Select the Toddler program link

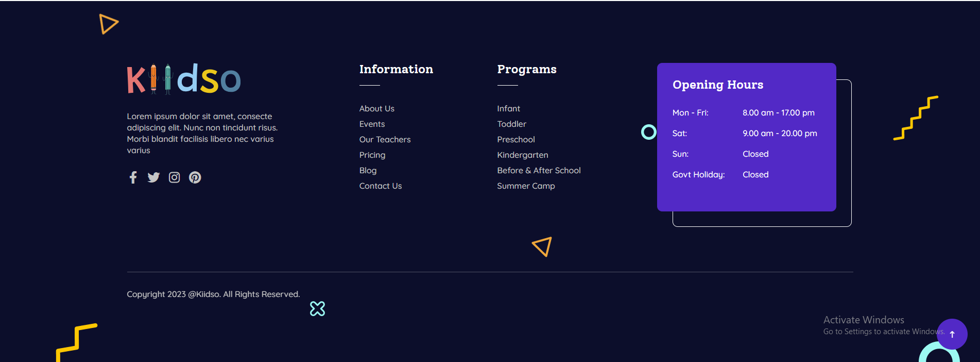pyautogui.click(x=511, y=124)
